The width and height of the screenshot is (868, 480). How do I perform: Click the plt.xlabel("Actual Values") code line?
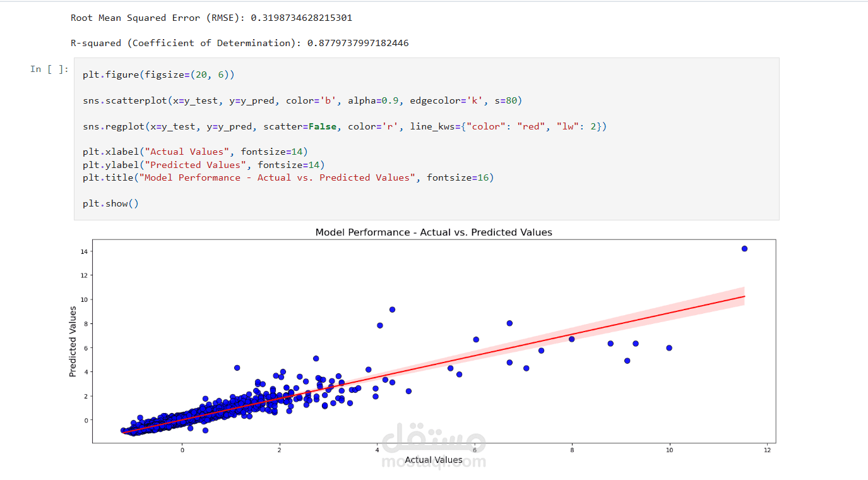[x=195, y=152]
